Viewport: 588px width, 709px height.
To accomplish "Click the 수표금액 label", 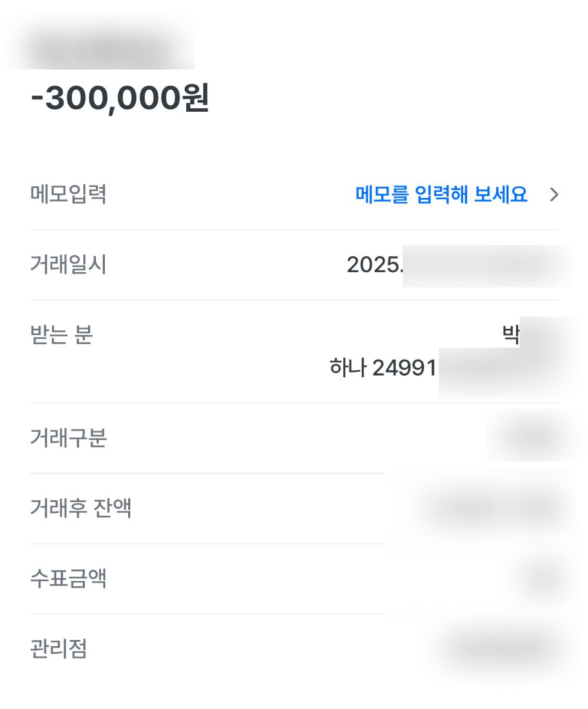I will [68, 578].
